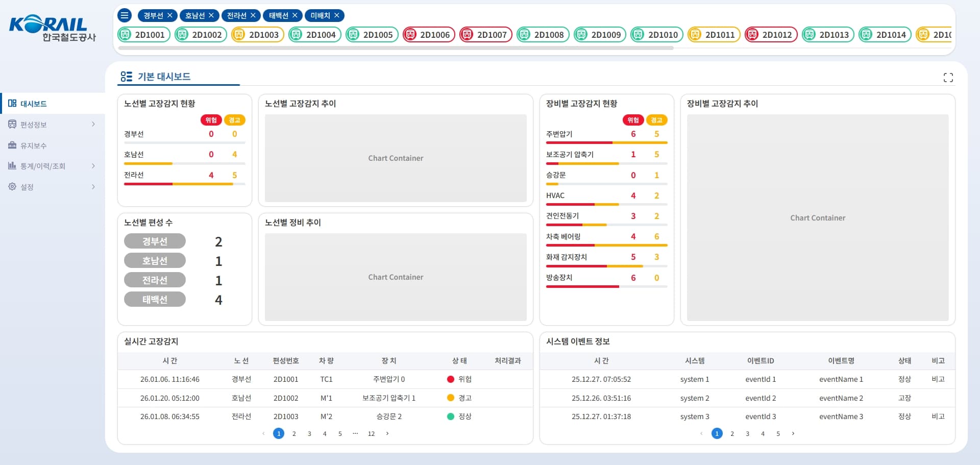Expand the 통계/이력/조회 submenu
The image size is (980, 465).
click(x=93, y=166)
